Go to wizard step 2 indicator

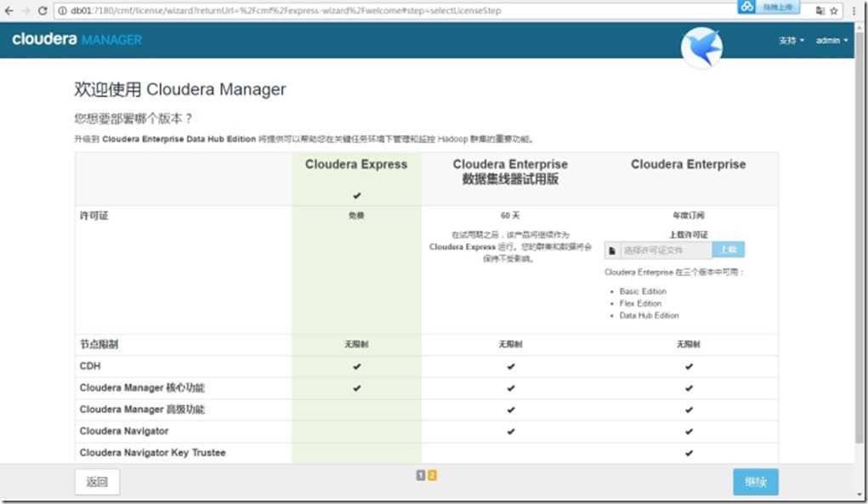click(x=433, y=475)
